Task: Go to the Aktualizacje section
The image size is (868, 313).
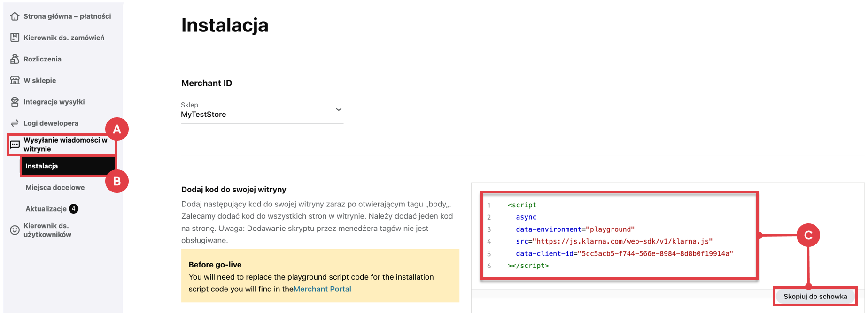Action: (x=46, y=209)
